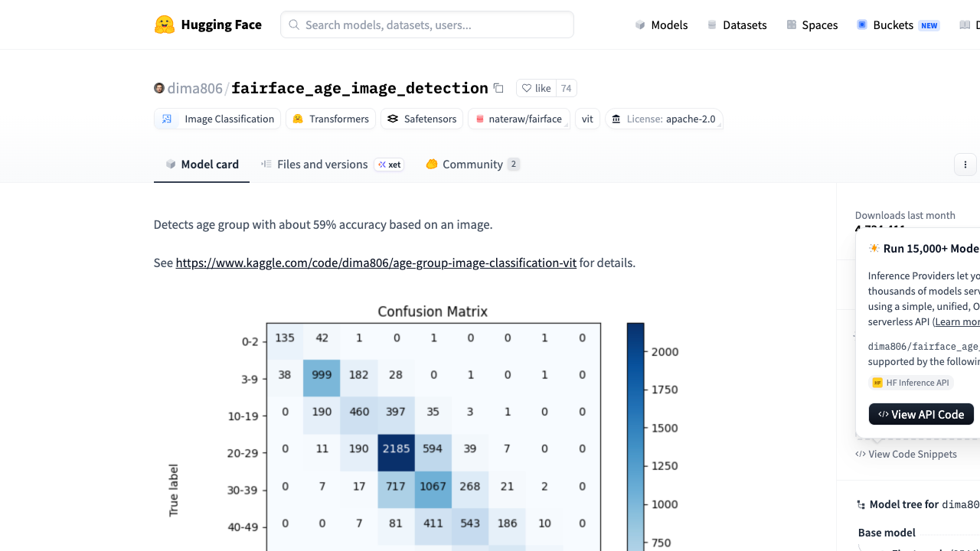Viewport: 980px width, 551px height.
Task: Open the three-dot more options menu
Action: [x=965, y=165]
